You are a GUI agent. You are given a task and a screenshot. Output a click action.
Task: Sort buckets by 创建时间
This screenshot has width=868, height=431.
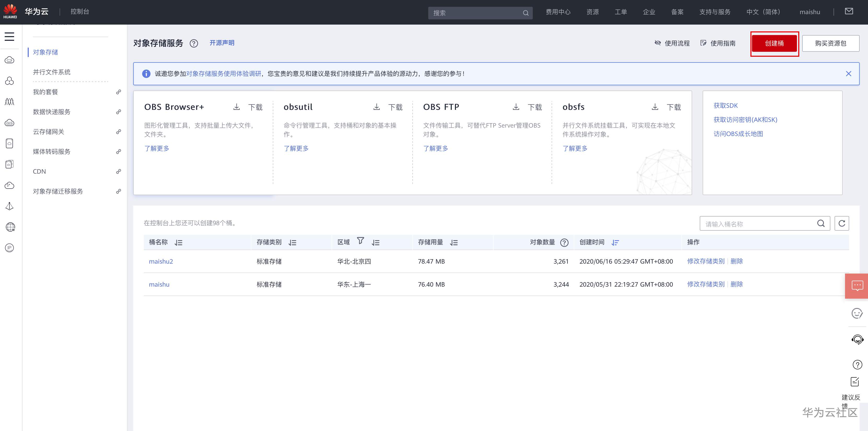click(615, 242)
